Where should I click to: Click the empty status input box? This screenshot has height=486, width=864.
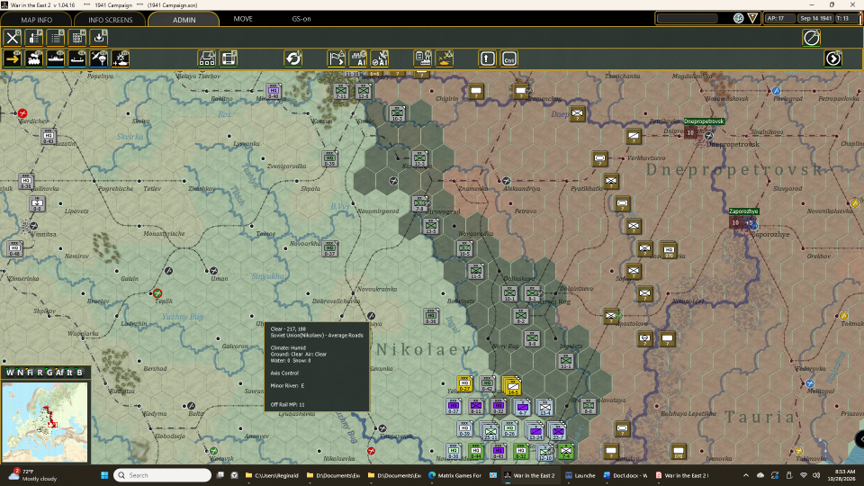pos(688,18)
